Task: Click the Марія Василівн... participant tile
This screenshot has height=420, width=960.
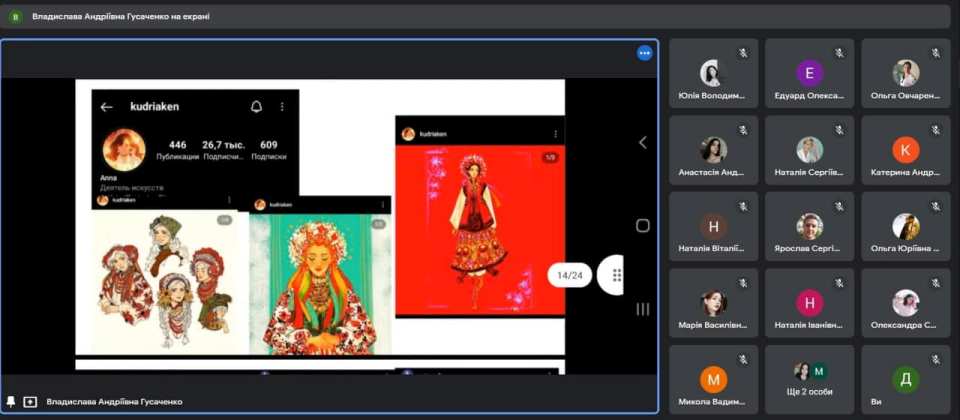Action: click(x=713, y=303)
